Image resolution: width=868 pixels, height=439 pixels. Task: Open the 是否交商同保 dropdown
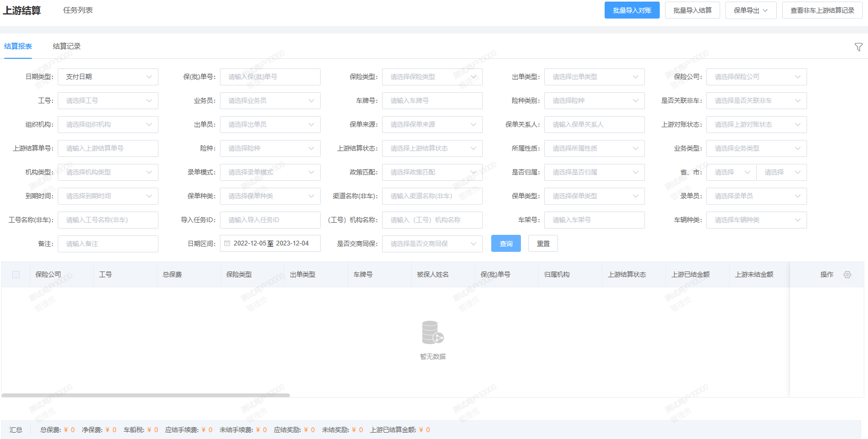coord(432,244)
